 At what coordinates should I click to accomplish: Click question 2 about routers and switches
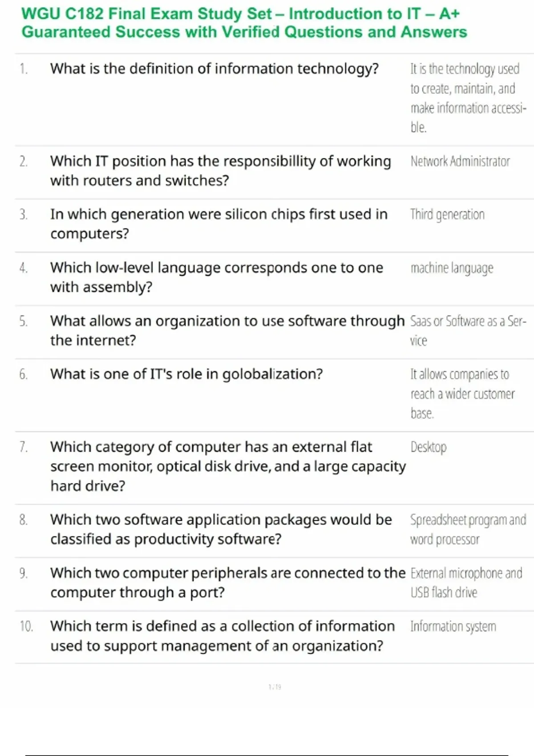click(x=220, y=171)
